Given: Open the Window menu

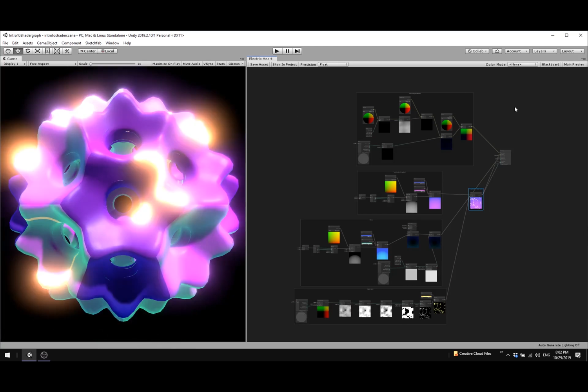Looking at the screenshot, I should 113,43.
